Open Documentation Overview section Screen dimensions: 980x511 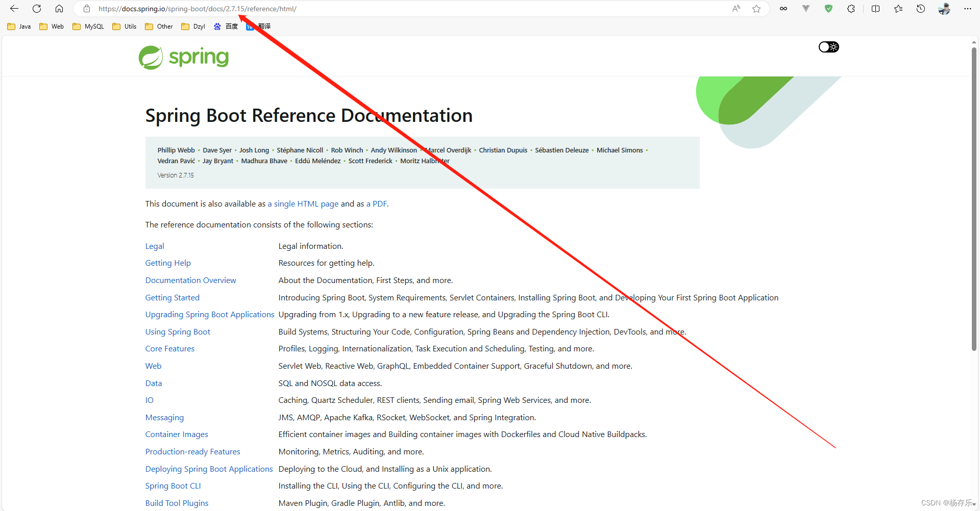pos(190,280)
